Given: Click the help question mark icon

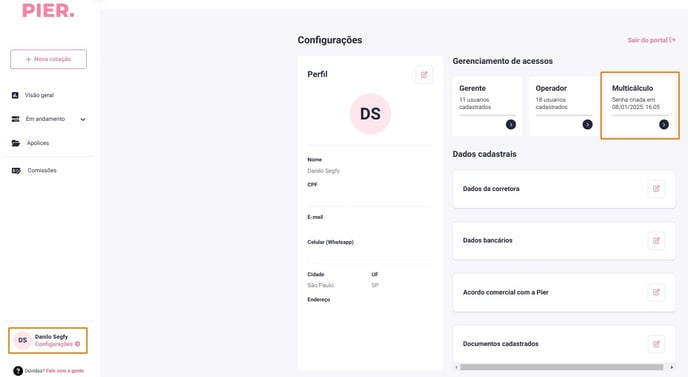Looking at the screenshot, I should pos(18,371).
